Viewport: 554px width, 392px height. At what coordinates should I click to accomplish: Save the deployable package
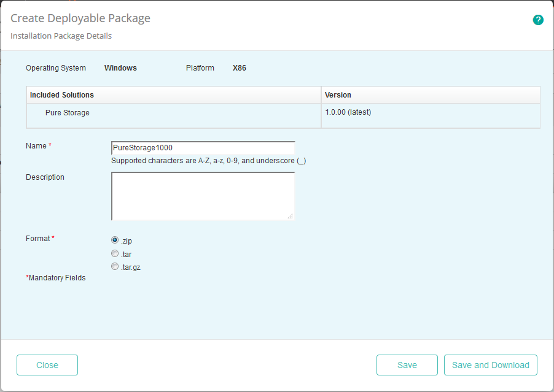pos(407,364)
